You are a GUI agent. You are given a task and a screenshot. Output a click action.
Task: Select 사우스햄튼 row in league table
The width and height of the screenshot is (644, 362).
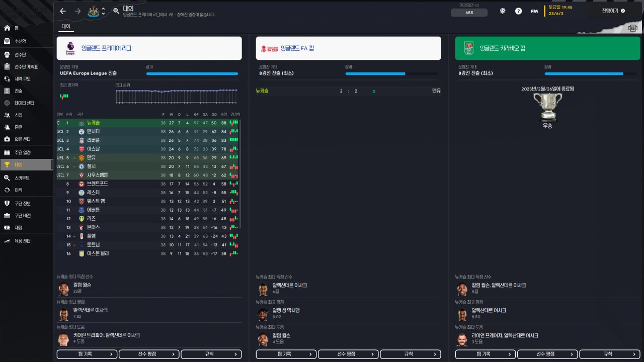[148, 175]
